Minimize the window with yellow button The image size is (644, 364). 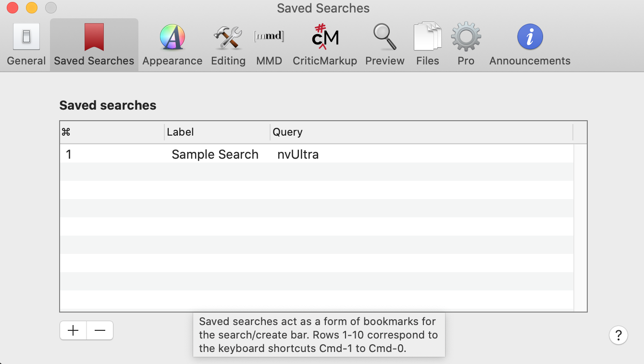pos(32,8)
